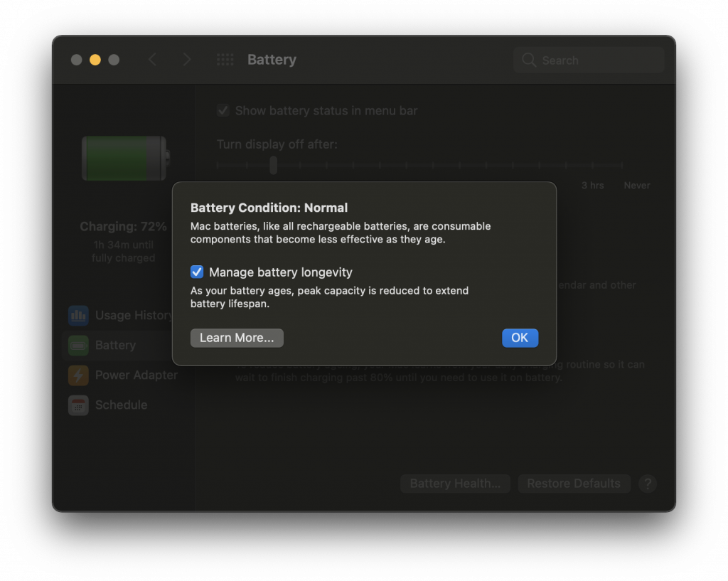
Task: Click the search magnifying glass icon
Action: (x=529, y=60)
